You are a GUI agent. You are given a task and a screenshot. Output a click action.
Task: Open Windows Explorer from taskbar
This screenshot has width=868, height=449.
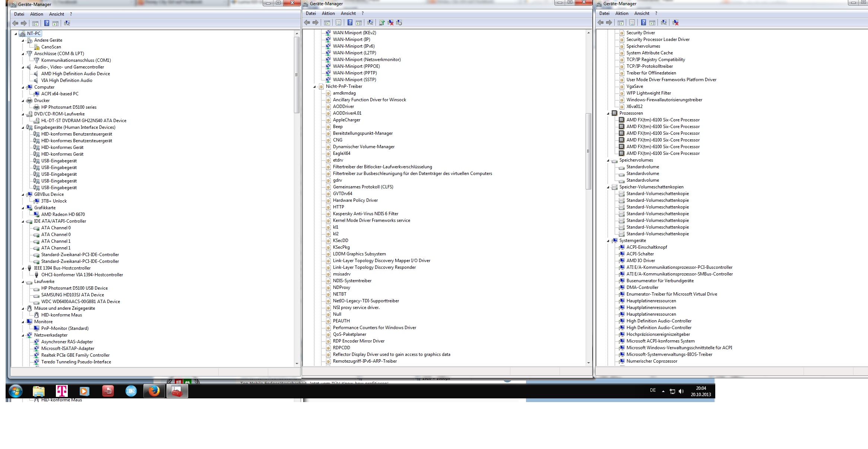38,391
